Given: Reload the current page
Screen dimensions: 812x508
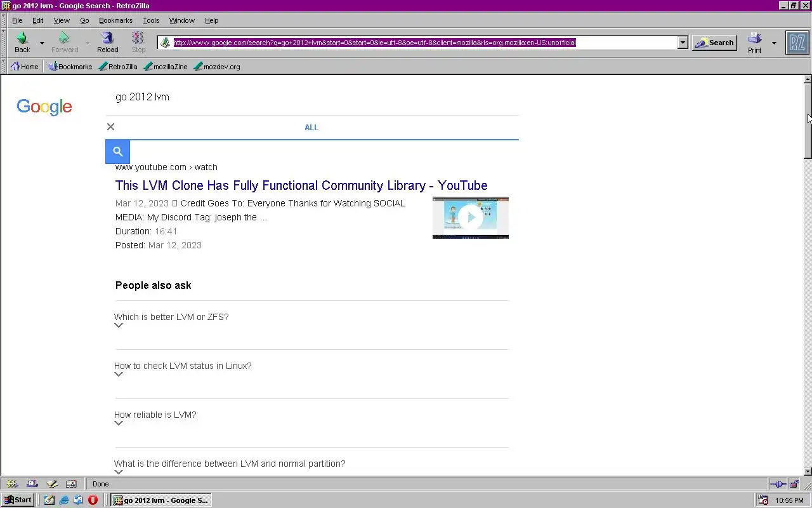Looking at the screenshot, I should [107, 43].
